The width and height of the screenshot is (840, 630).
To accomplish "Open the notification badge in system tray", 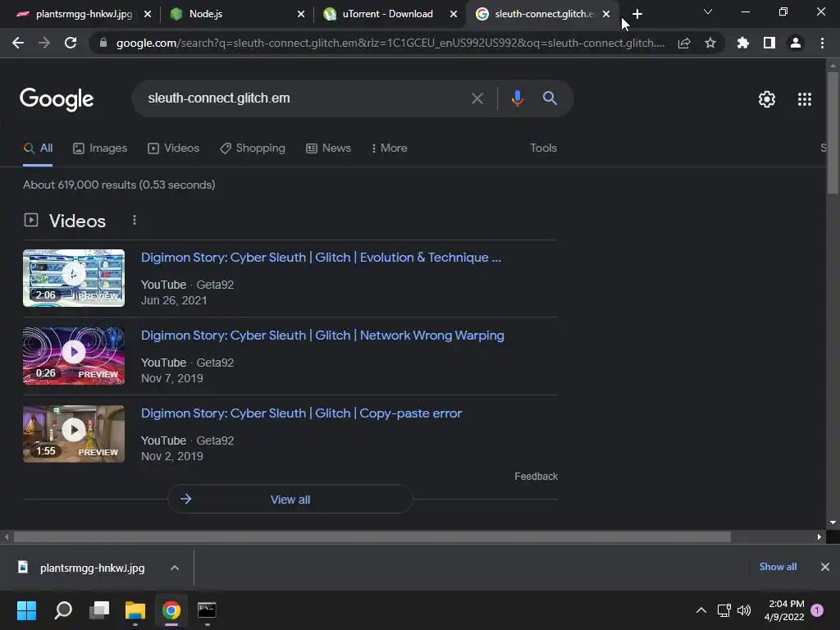I will pyautogui.click(x=817, y=610).
